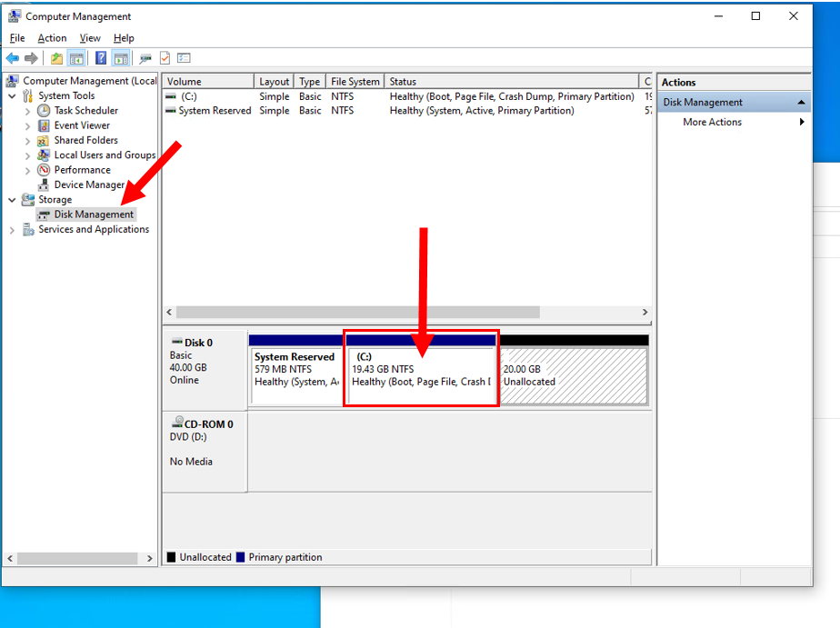Click the Up one level folder icon
Screen dimensions: 840x628
pos(57,58)
